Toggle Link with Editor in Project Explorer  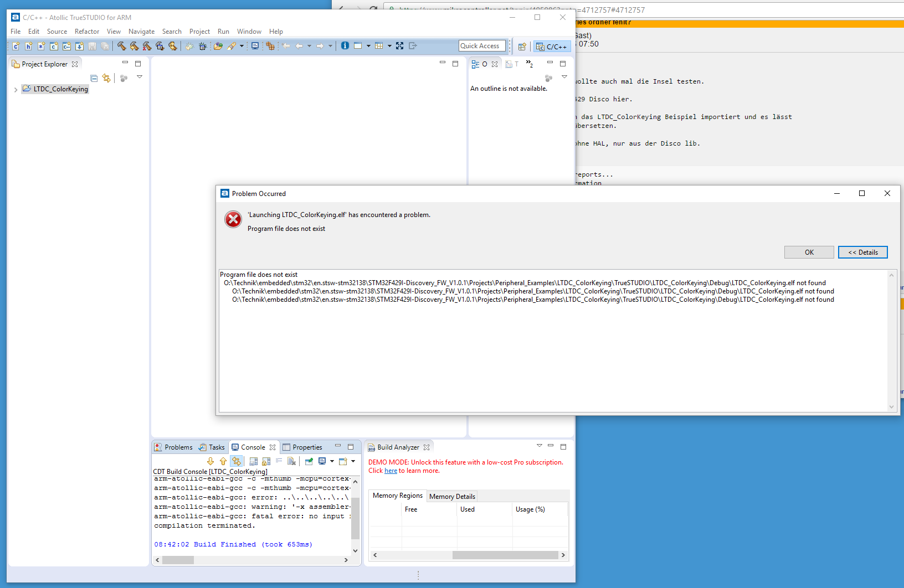tap(106, 78)
